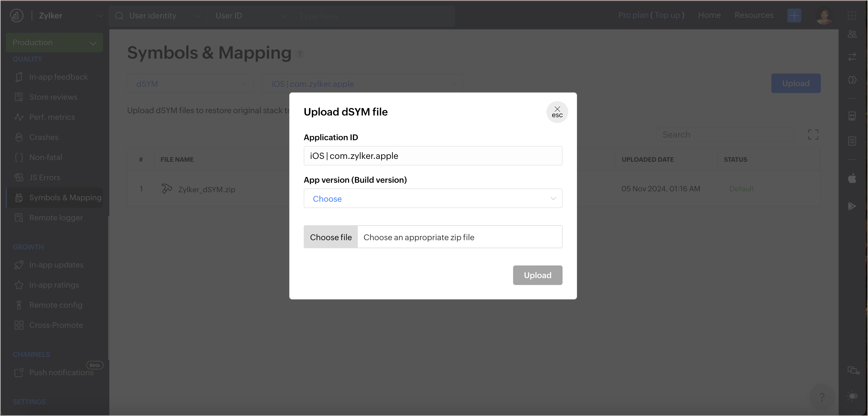This screenshot has height=416, width=868.
Task: Click the Application ID field
Action: pyautogui.click(x=433, y=156)
